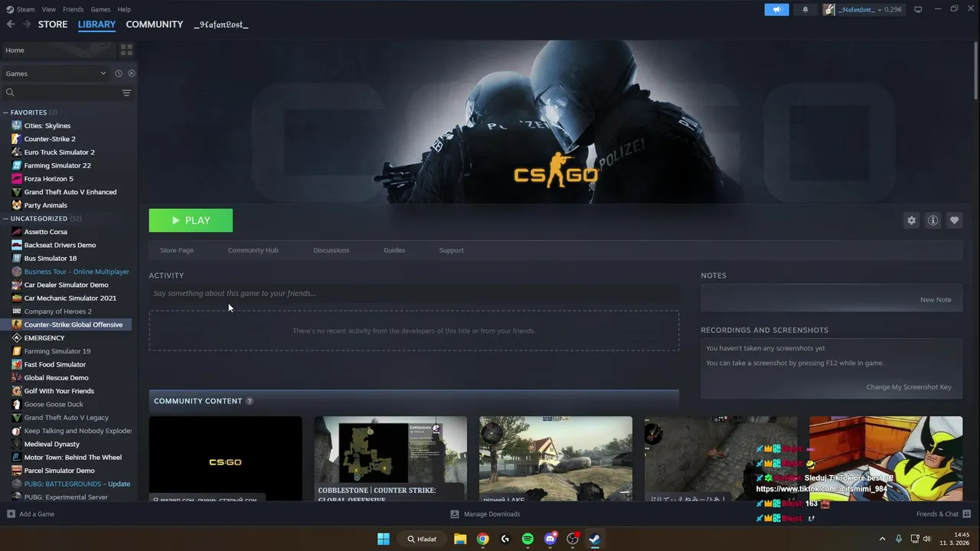The width and height of the screenshot is (980, 551).
Task: Open advanced library filter options icon
Action: (126, 93)
